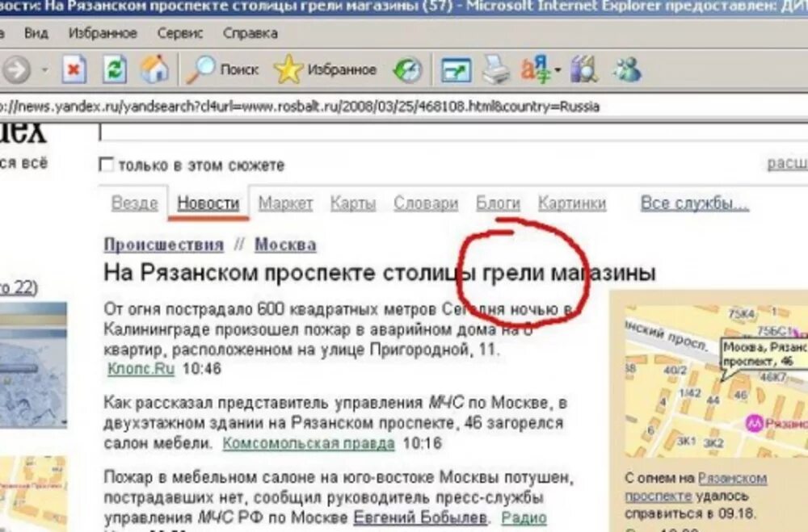The width and height of the screenshot is (808, 532).
Task: Click headline На Рязанском проспекте столицы
Action: pyautogui.click(x=380, y=272)
